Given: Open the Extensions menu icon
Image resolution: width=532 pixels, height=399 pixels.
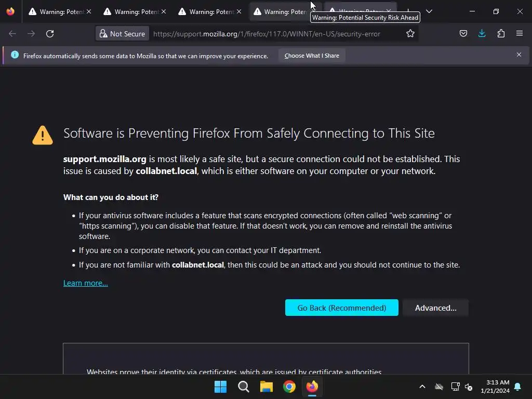Looking at the screenshot, I should [x=501, y=33].
